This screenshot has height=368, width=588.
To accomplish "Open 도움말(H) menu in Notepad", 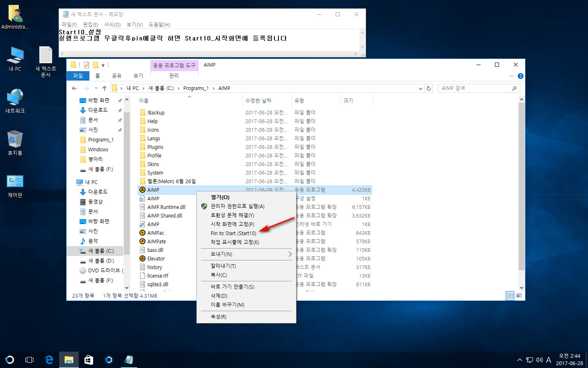I will click(x=159, y=25).
